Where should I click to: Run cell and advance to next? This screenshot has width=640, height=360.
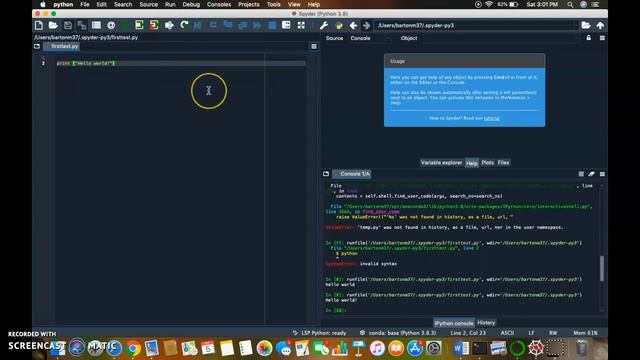(x=154, y=25)
